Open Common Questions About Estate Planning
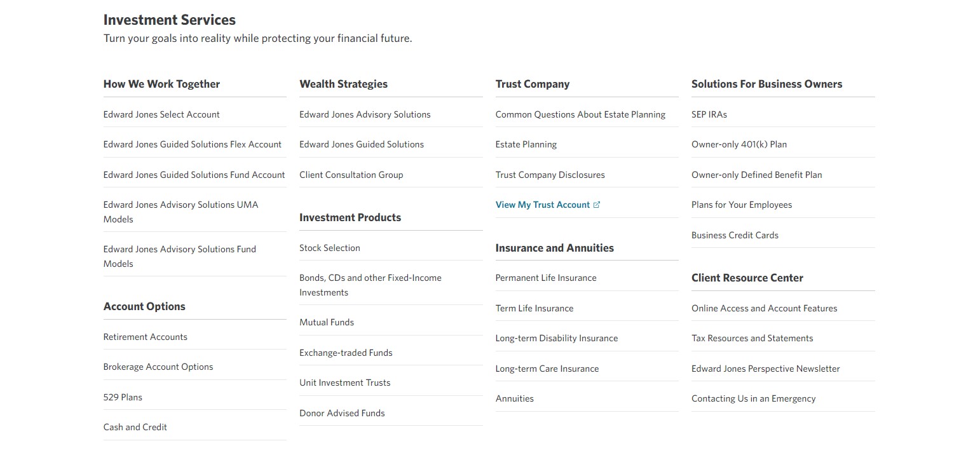The width and height of the screenshot is (980, 462). coord(580,114)
